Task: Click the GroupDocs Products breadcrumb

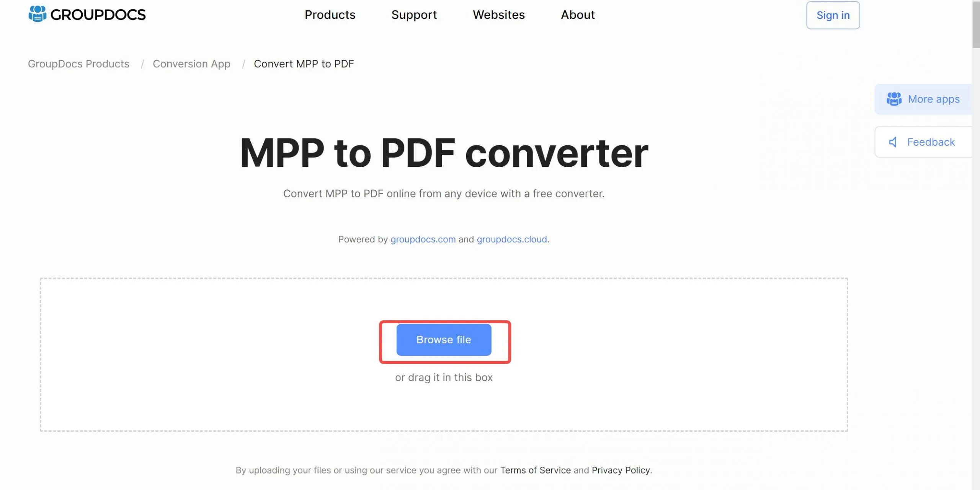Action: pyautogui.click(x=78, y=63)
